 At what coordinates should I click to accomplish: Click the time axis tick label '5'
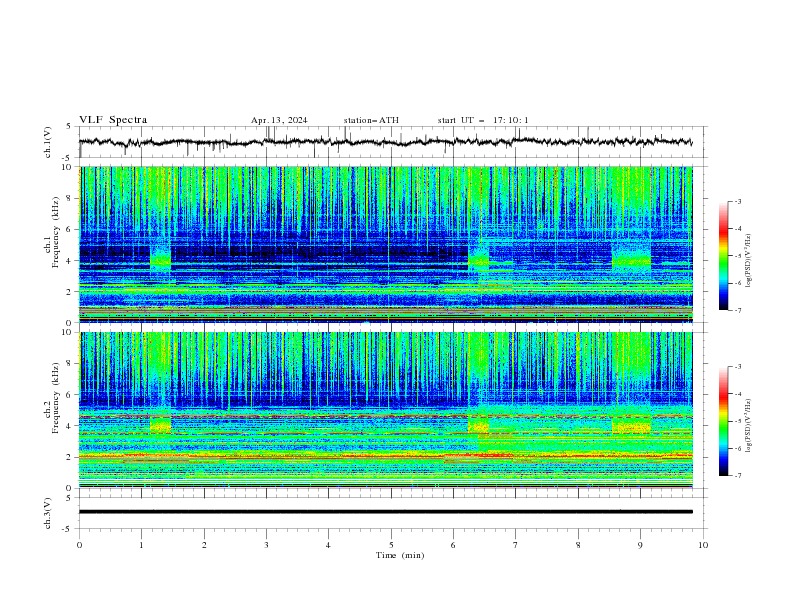pyautogui.click(x=391, y=545)
